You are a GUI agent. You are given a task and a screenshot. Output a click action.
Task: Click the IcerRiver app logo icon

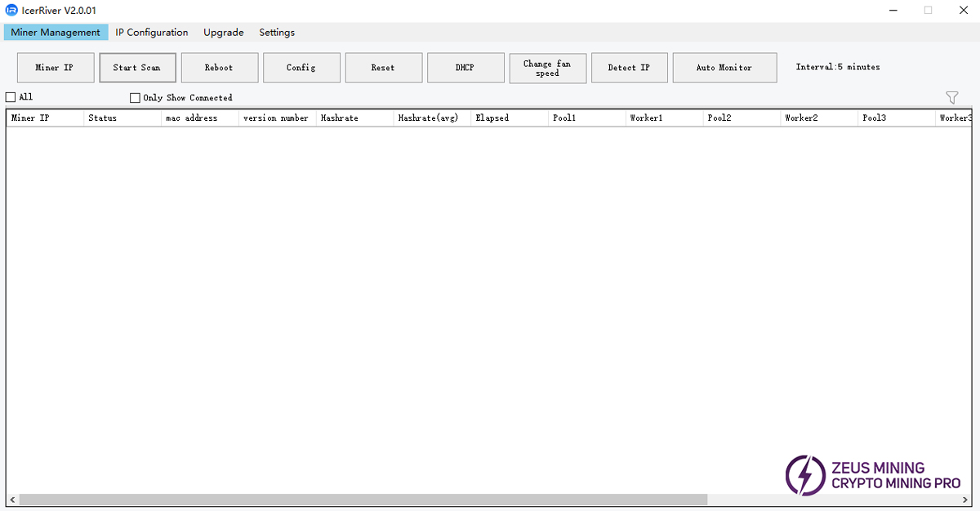(11, 10)
